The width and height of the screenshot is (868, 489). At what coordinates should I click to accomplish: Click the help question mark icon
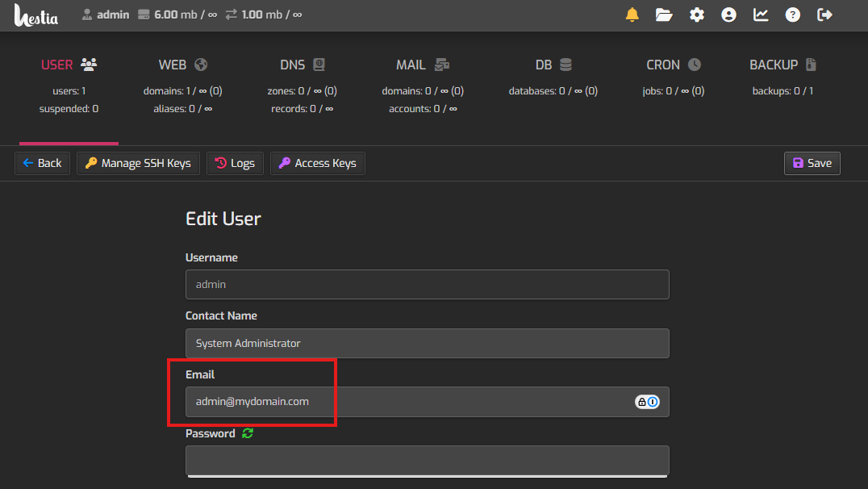793,15
